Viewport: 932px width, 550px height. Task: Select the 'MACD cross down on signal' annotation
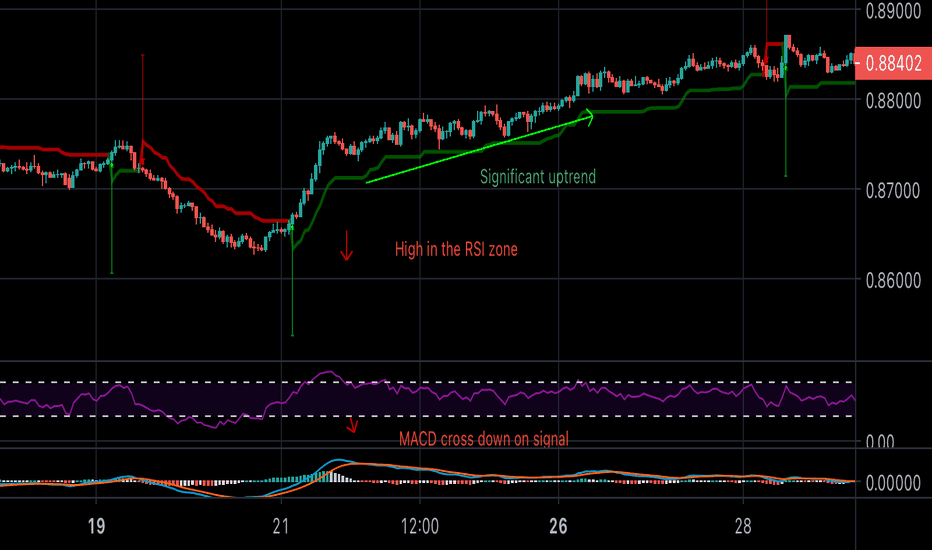coord(484,439)
